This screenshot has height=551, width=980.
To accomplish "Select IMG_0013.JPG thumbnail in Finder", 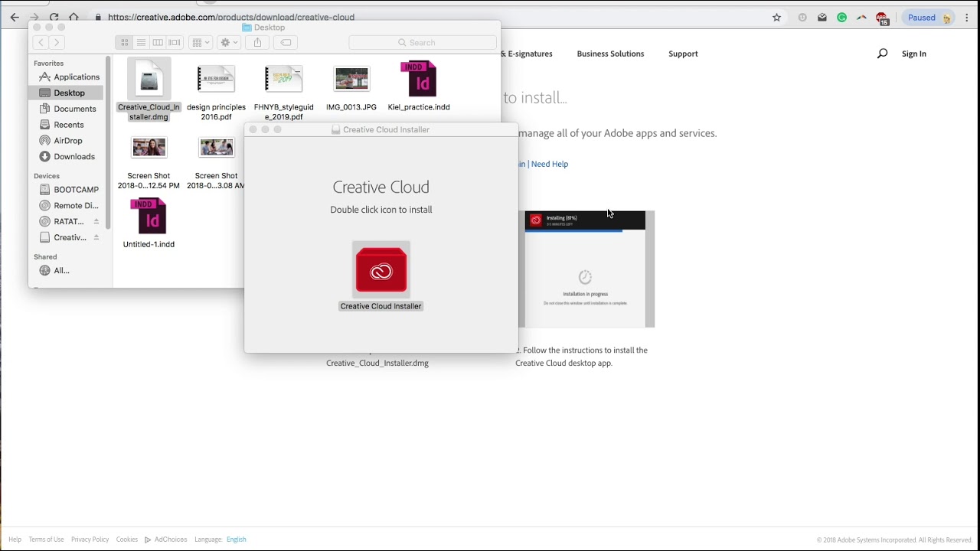I will point(351,79).
